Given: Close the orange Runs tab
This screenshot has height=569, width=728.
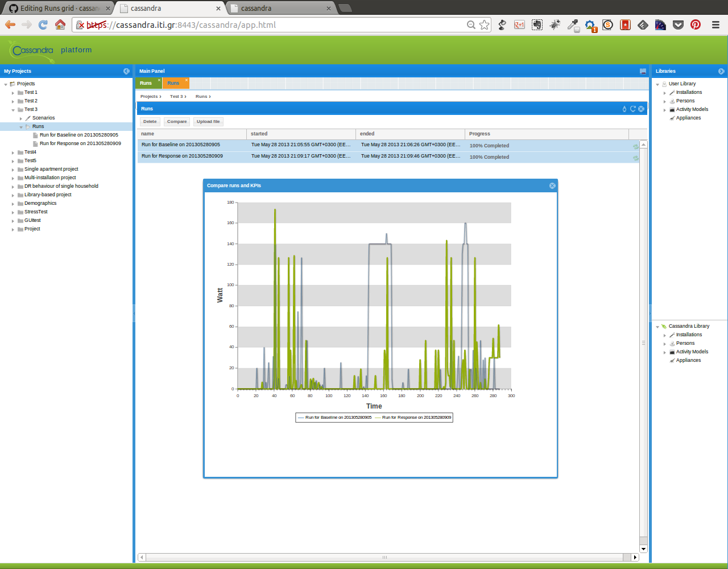Looking at the screenshot, I should pos(186,80).
